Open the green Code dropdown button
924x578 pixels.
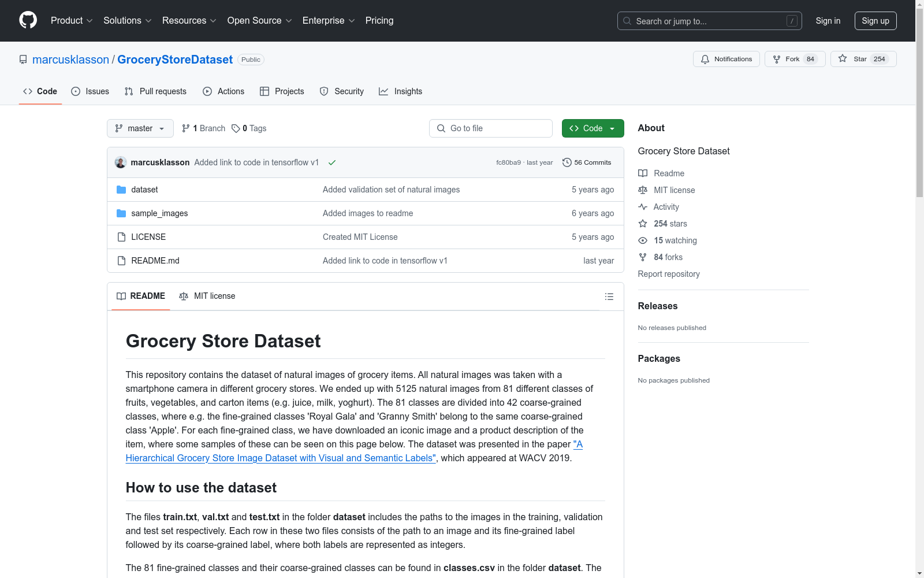[593, 128]
